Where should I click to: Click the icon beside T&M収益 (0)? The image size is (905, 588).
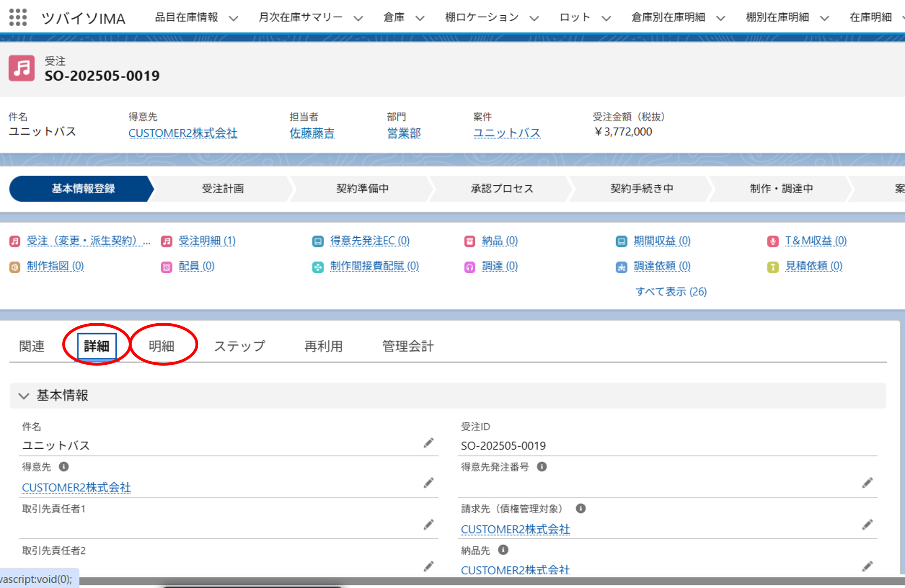pyautogui.click(x=773, y=241)
